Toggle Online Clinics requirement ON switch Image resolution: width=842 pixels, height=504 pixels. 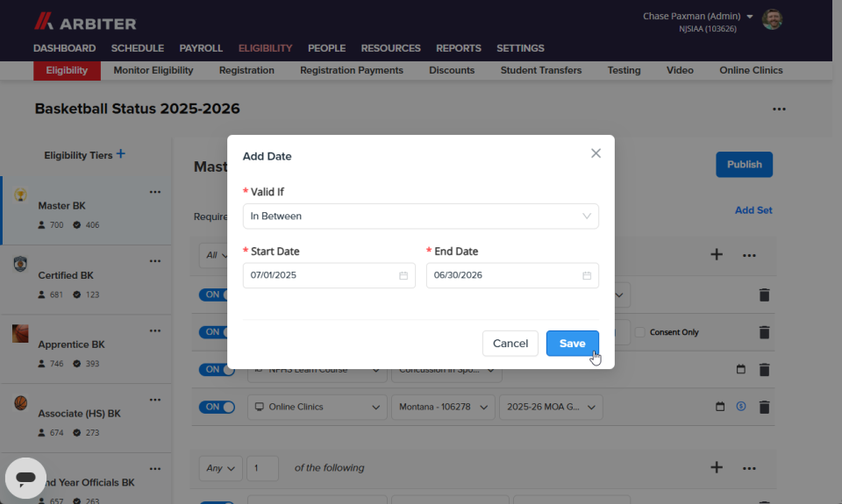click(217, 407)
